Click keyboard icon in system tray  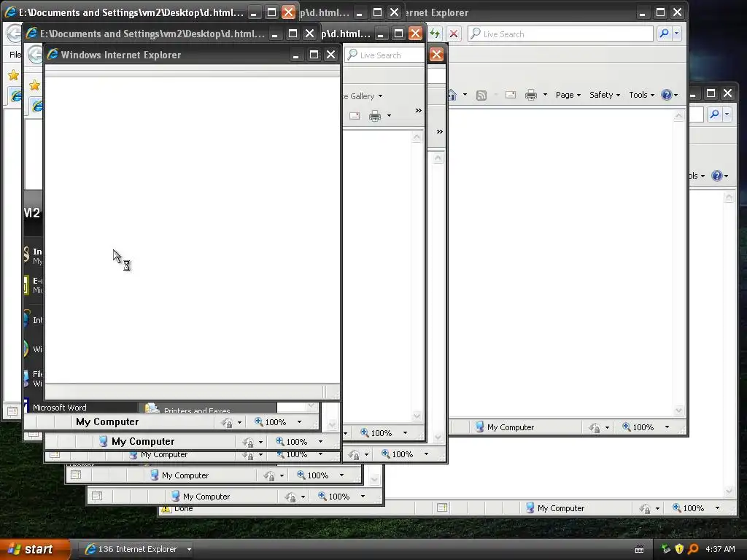tap(639, 550)
